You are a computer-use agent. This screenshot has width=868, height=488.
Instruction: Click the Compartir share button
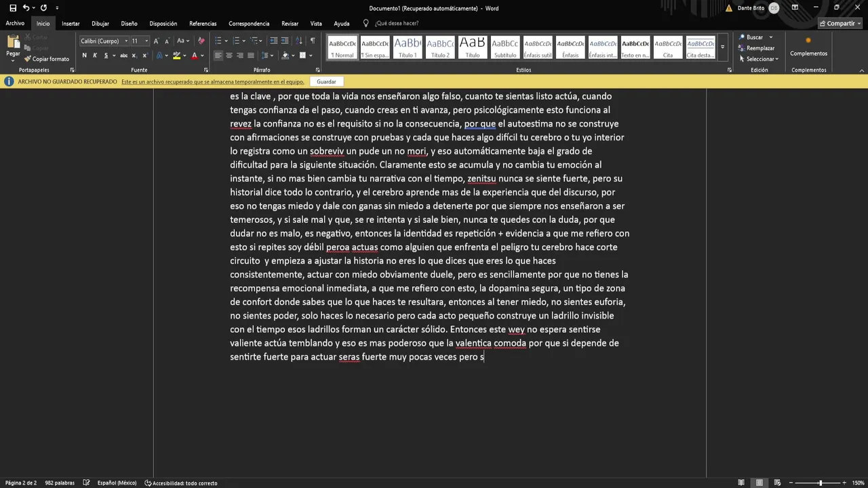pyautogui.click(x=841, y=24)
